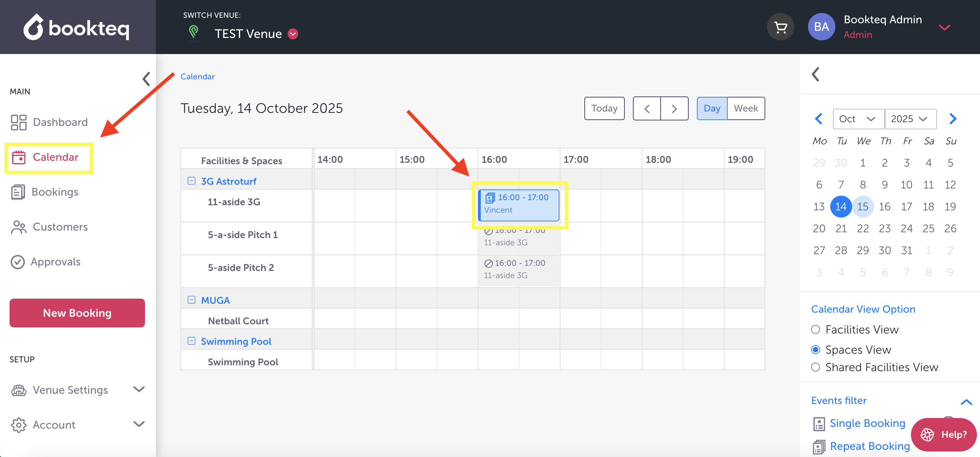Open Bookings from the sidebar
The image size is (980, 457).
click(55, 192)
